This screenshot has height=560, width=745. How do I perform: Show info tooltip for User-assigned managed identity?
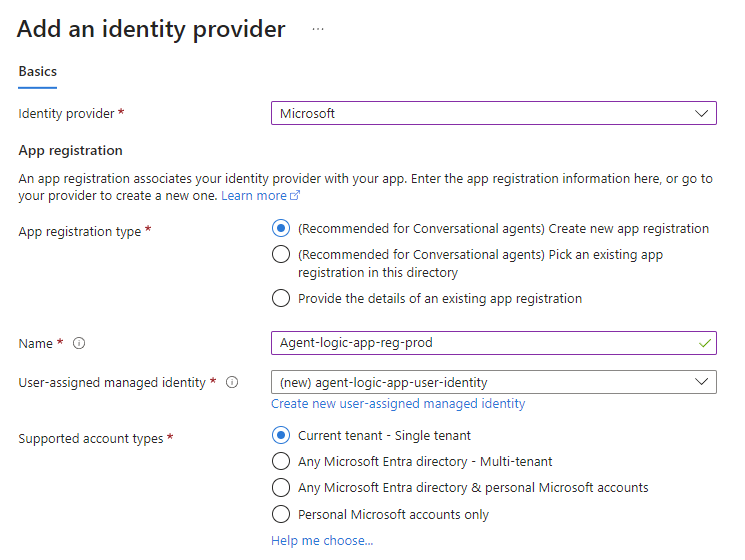232,382
